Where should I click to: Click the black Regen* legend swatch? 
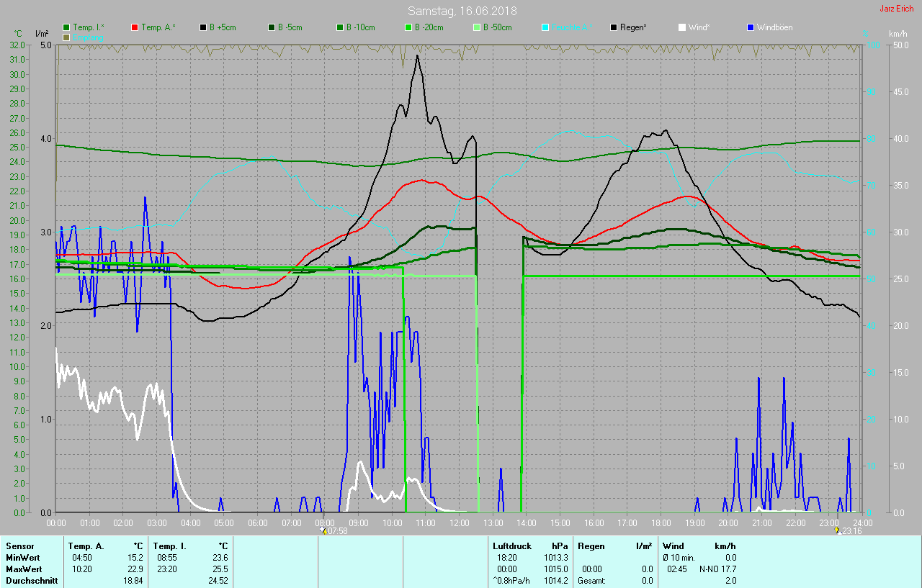614,27
